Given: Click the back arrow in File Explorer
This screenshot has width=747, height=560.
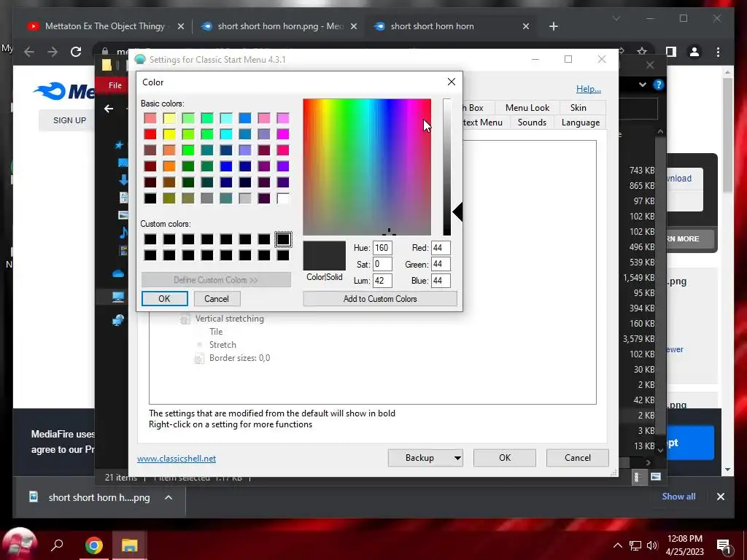Looking at the screenshot, I should tap(109, 109).
